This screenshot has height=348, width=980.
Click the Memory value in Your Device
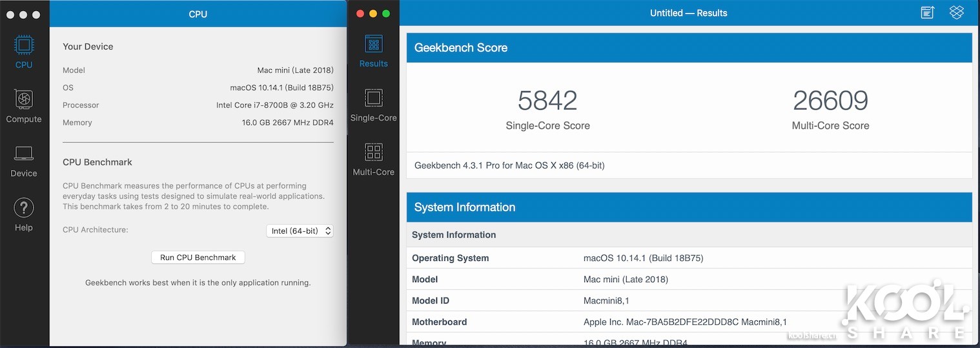(288, 123)
